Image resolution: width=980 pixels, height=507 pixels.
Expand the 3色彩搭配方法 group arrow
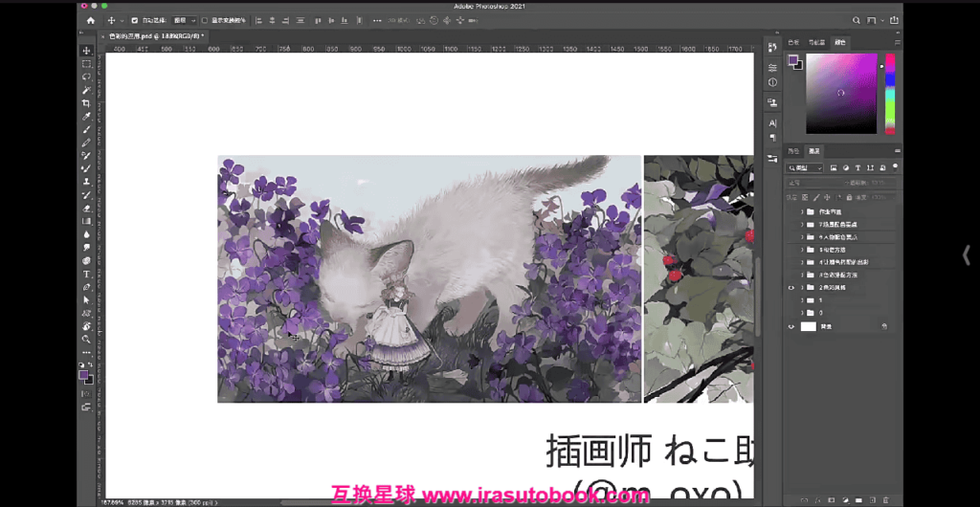click(802, 275)
